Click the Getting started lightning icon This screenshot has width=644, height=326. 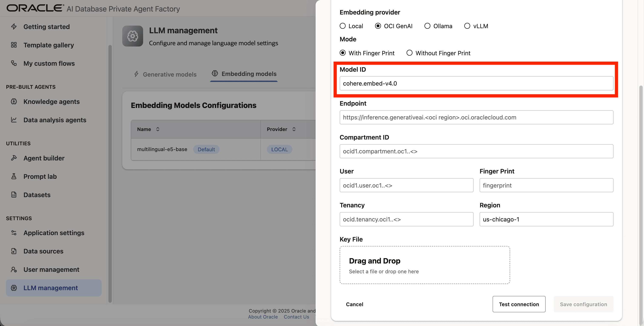[14, 26]
